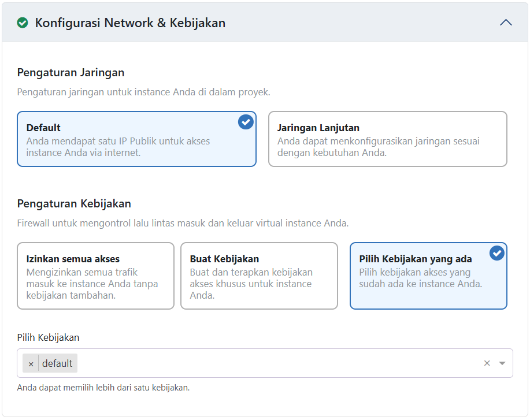Image resolution: width=530 pixels, height=420 pixels.
Task: Click the default policy tag label
Action: [58, 363]
